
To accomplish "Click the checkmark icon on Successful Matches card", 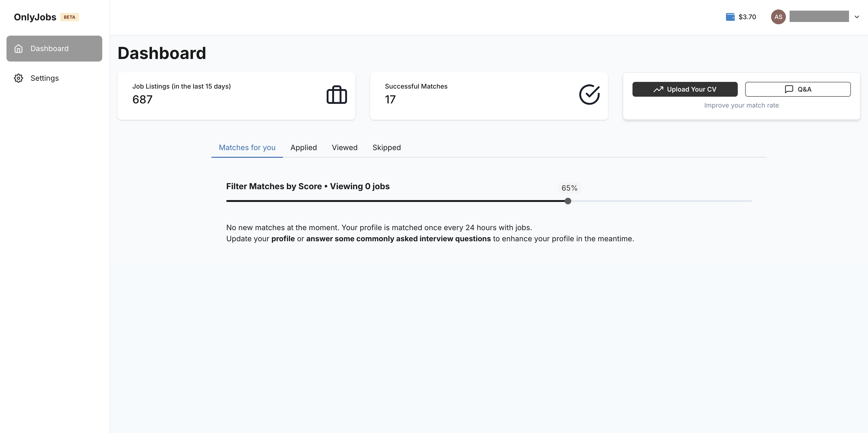I will [x=589, y=95].
